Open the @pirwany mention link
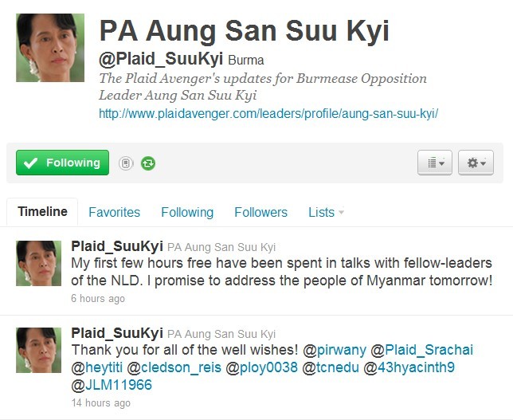Image resolution: width=513 pixels, height=420 pixels. (x=335, y=350)
